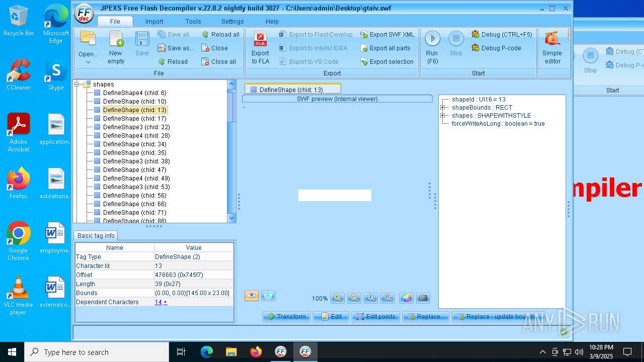
Task: Click the zoom in magnifier icon
Action: point(337,298)
